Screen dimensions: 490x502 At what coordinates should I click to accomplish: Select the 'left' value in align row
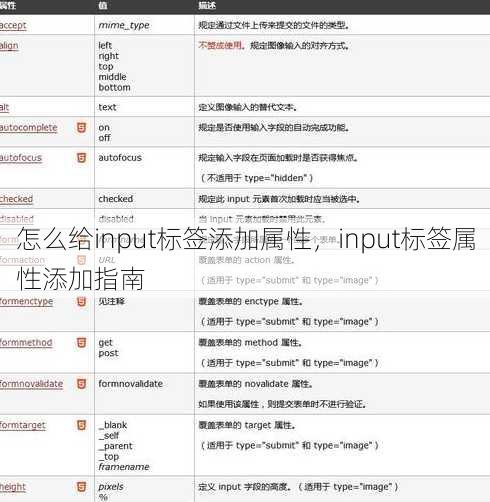pyautogui.click(x=105, y=45)
